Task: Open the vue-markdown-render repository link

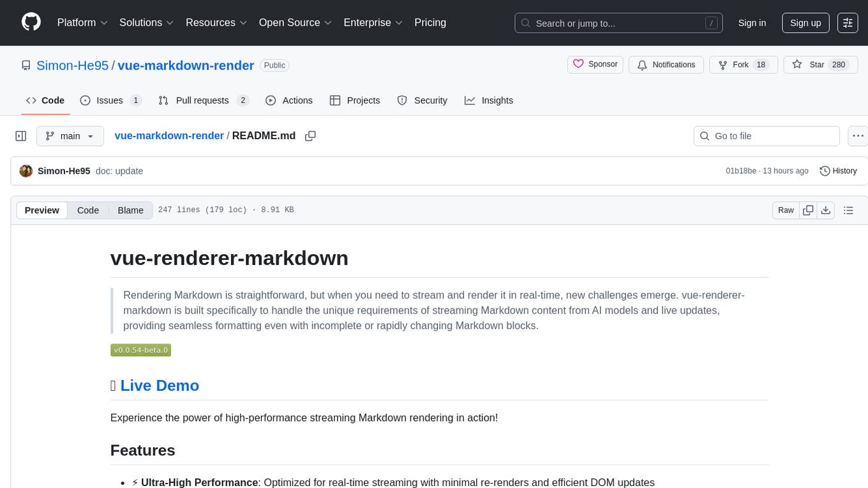Action: coord(186,65)
